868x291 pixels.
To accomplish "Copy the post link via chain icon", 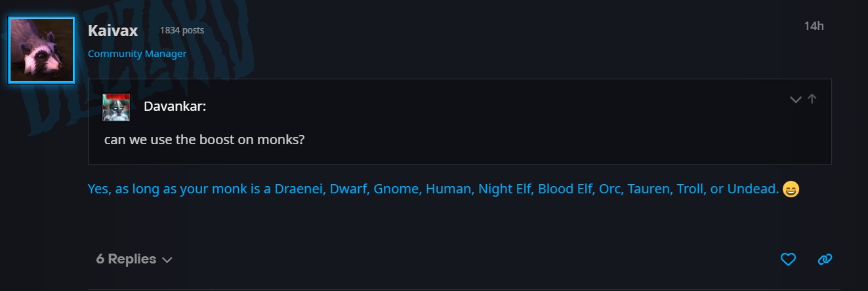I will 825,260.
